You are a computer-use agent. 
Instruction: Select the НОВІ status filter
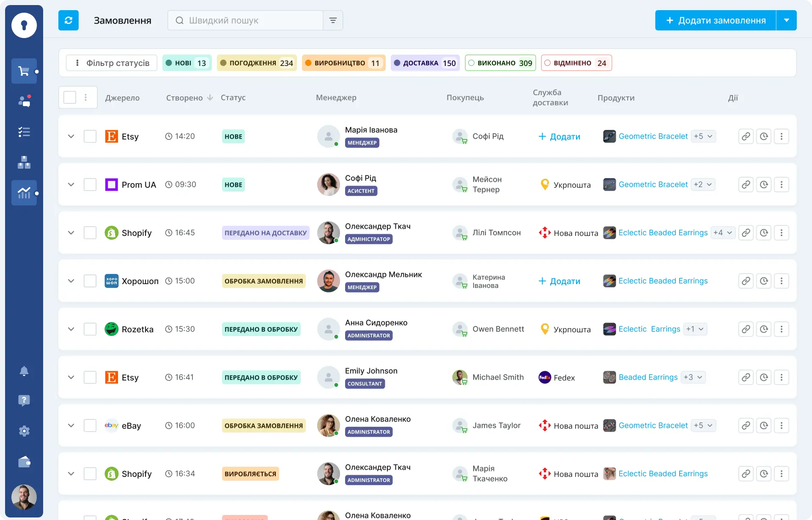pos(187,63)
